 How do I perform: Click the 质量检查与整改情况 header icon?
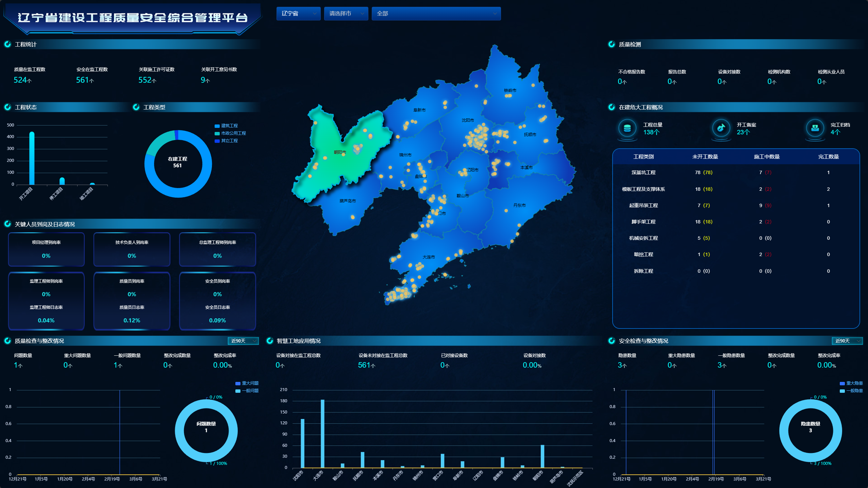pyautogui.click(x=7, y=340)
